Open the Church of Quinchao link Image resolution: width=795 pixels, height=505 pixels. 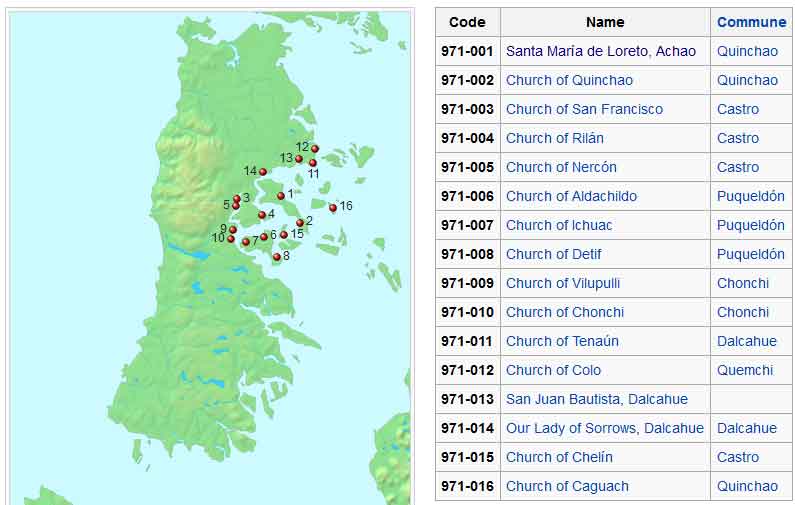(569, 80)
